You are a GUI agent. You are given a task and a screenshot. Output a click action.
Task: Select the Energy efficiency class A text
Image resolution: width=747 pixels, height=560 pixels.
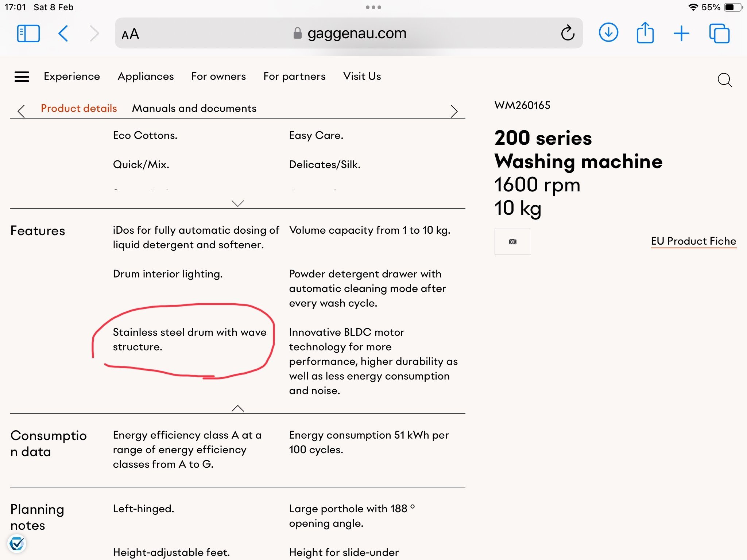pos(187,450)
